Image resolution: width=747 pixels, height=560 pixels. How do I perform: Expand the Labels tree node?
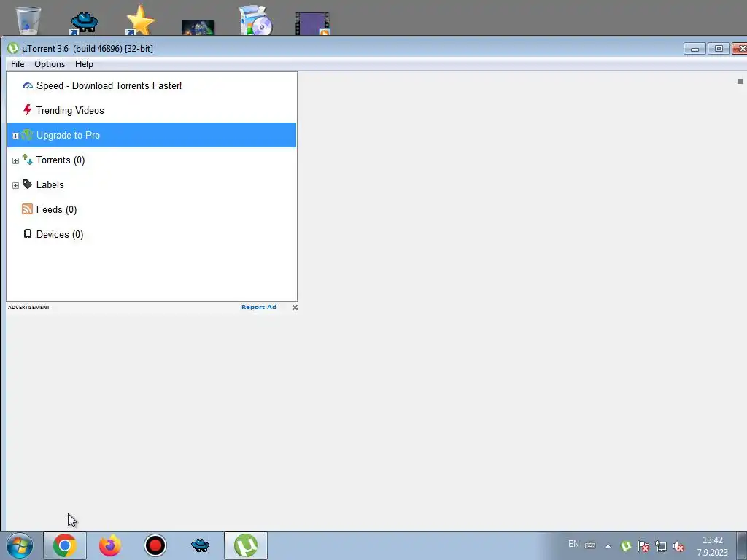tap(15, 185)
